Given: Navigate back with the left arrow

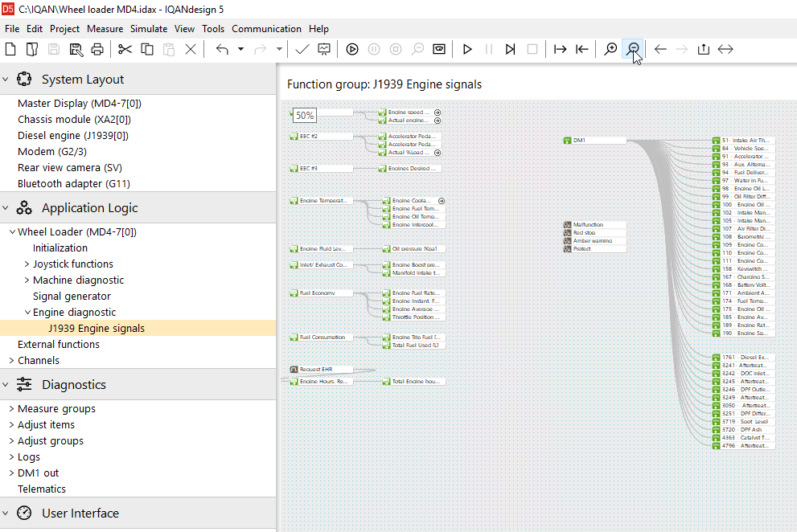Looking at the screenshot, I should [x=660, y=49].
